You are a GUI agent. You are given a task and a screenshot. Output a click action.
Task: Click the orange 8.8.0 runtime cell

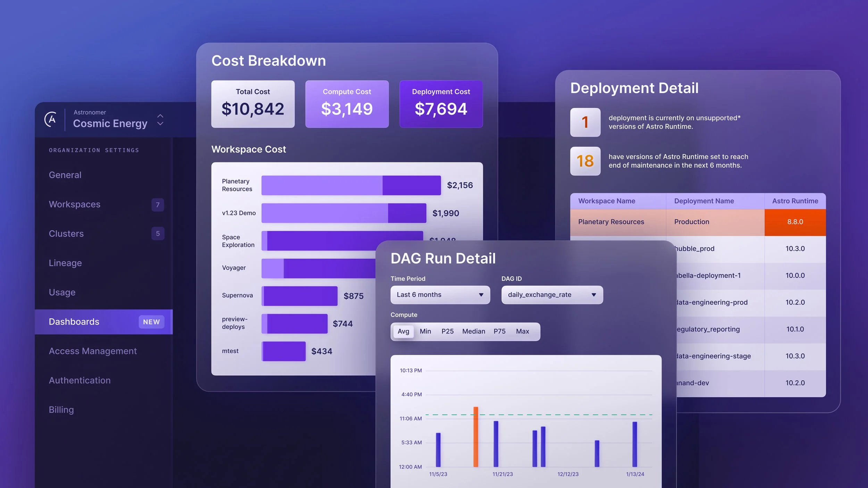(x=795, y=222)
